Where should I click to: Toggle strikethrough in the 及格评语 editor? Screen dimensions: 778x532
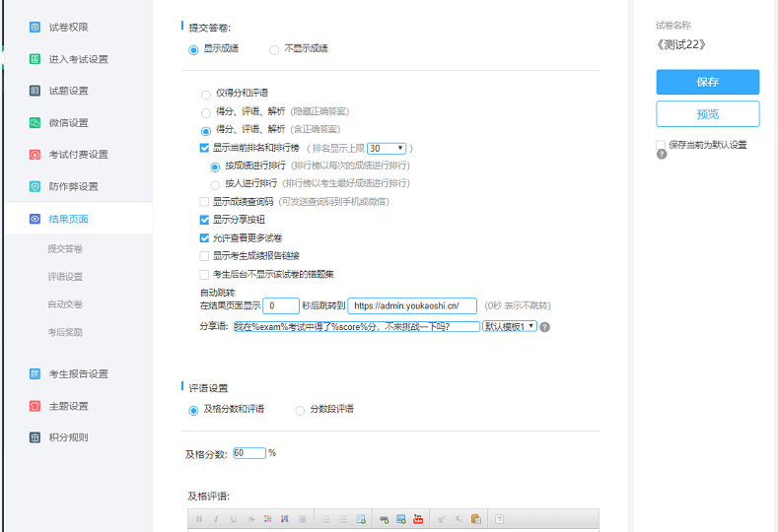coord(251,519)
